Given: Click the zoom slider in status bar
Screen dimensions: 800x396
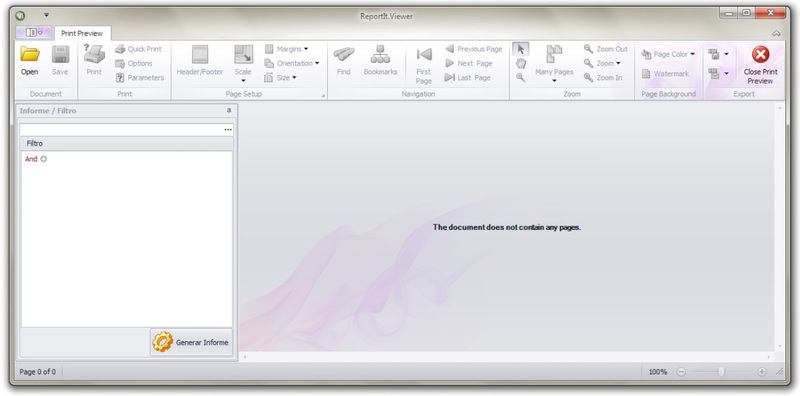Looking at the screenshot, I should tap(721, 372).
